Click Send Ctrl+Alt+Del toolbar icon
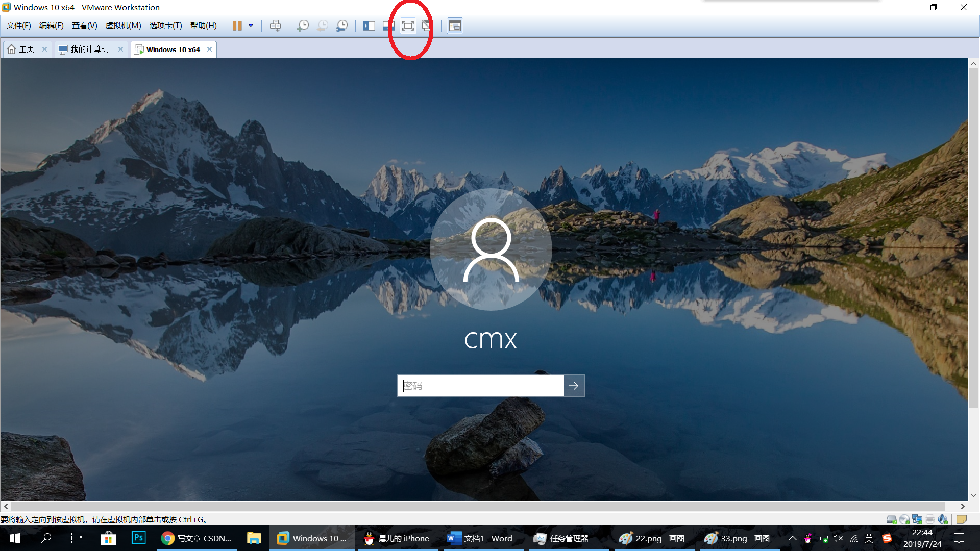 tap(275, 26)
